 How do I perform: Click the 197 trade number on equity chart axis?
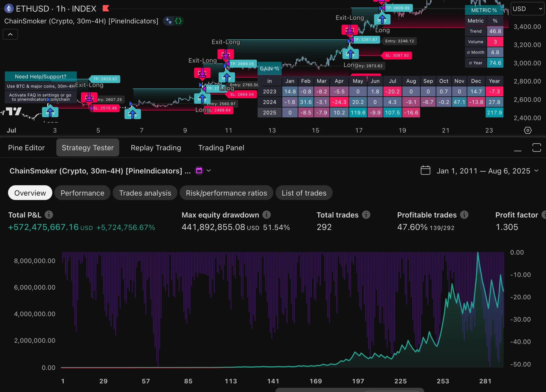click(358, 381)
